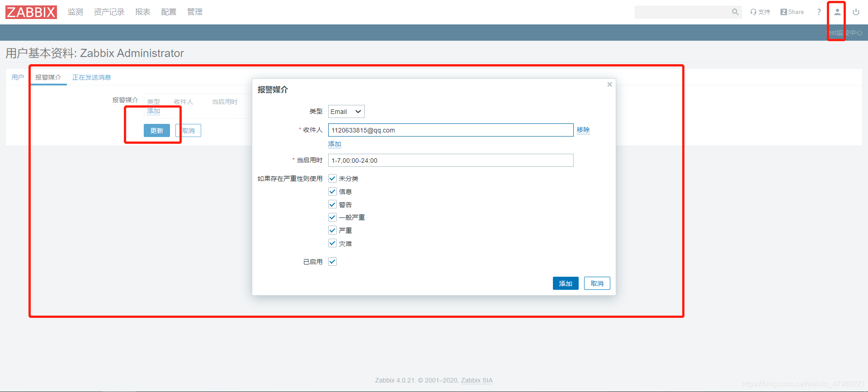Switch to the 报警媒介 tab
The image size is (868, 392).
point(48,77)
